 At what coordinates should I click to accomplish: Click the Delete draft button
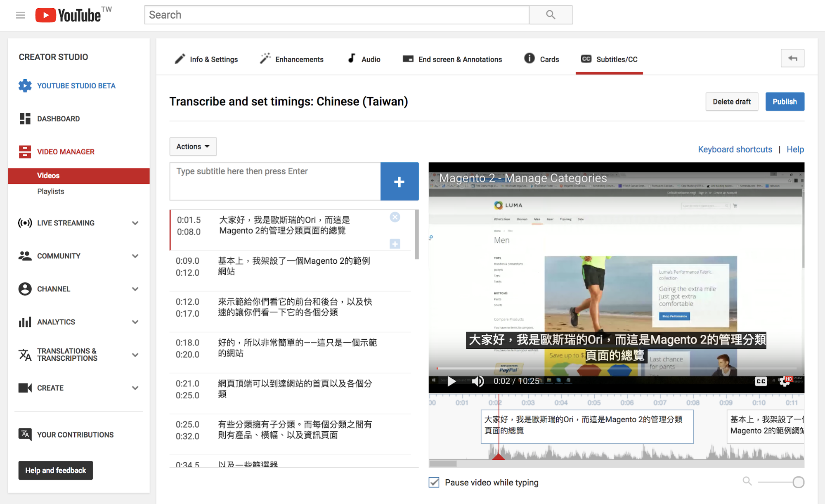click(732, 102)
